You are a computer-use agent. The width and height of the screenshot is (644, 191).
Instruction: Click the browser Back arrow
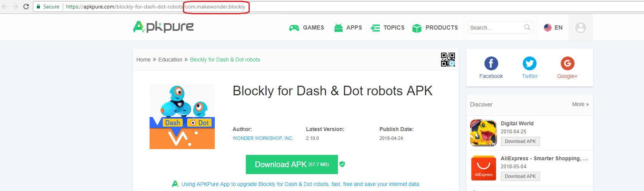point(5,7)
